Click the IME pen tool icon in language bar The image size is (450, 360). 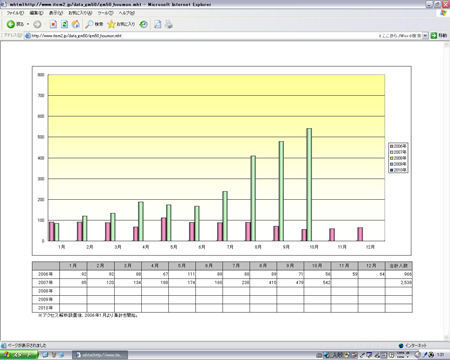(362, 355)
